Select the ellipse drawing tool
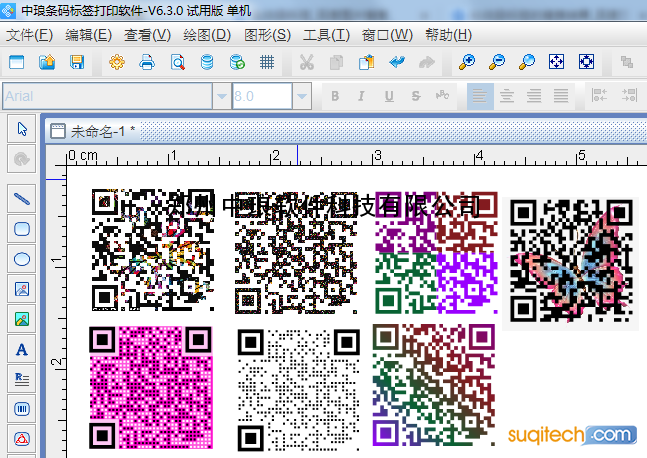This screenshot has width=647, height=458. click(21, 259)
